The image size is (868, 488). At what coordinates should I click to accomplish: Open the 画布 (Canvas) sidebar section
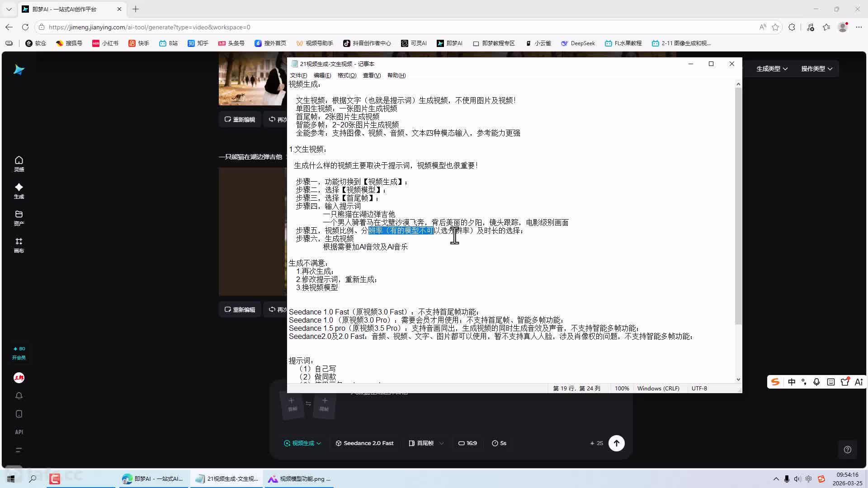tap(19, 245)
